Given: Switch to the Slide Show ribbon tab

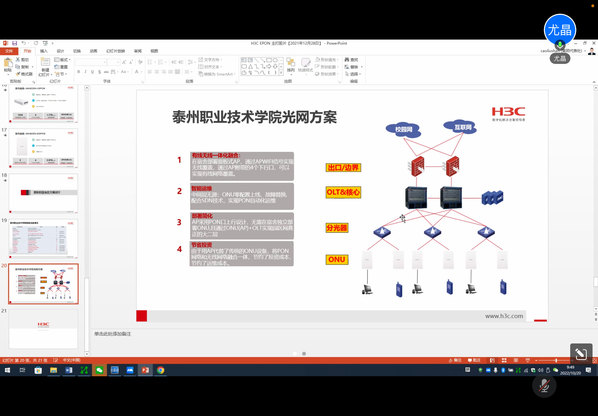Looking at the screenshot, I should 116,51.
